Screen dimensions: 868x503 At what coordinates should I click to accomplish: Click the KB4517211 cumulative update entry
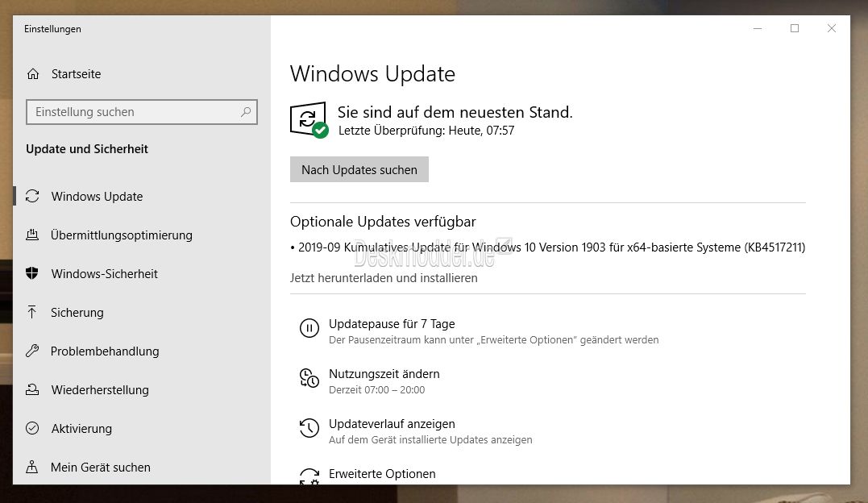click(x=548, y=247)
